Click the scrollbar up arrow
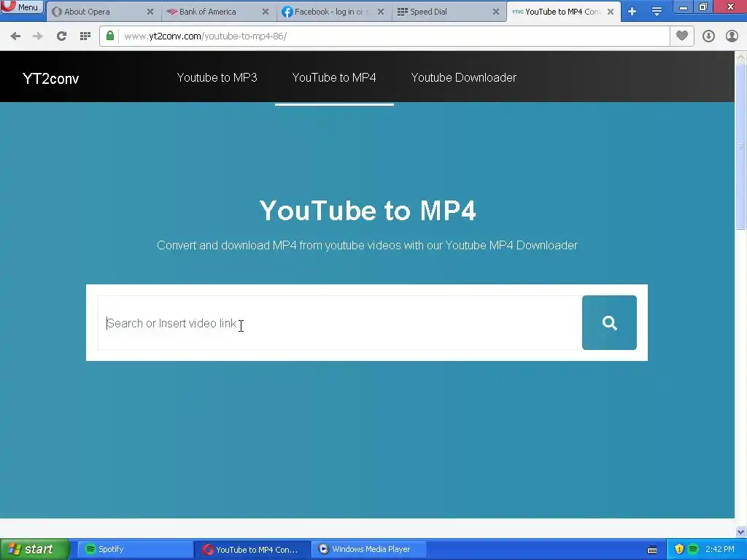The width and height of the screenshot is (747, 560). click(x=740, y=58)
